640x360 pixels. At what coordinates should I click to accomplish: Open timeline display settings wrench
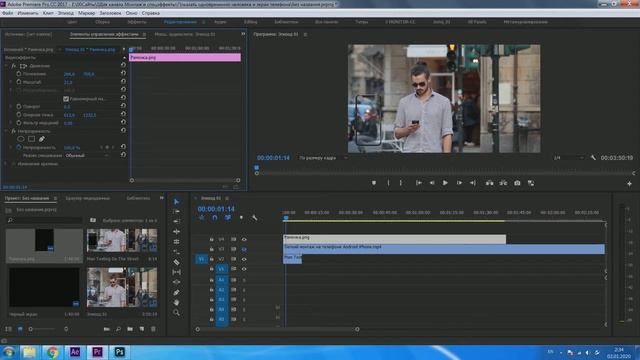click(x=254, y=218)
